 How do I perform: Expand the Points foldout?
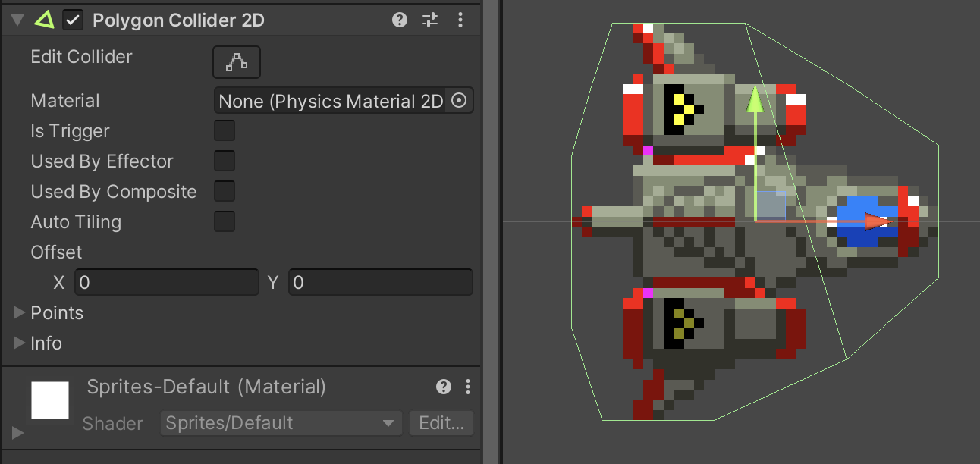click(x=20, y=313)
